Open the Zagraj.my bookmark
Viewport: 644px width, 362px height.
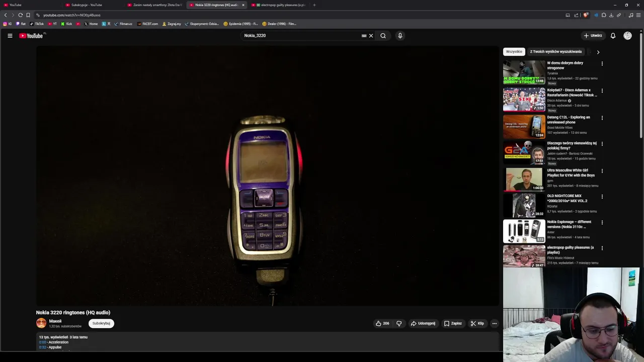pos(172,24)
